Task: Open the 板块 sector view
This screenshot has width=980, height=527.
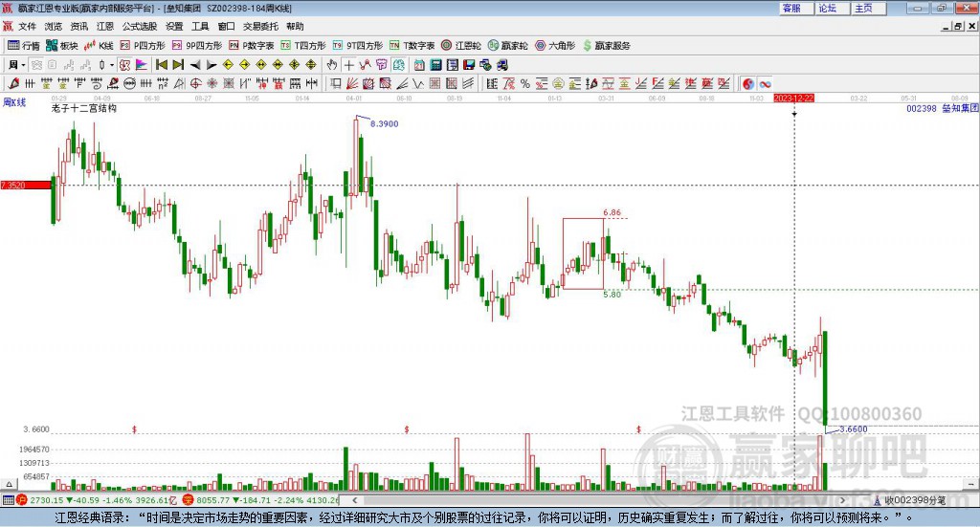Action: [61, 46]
